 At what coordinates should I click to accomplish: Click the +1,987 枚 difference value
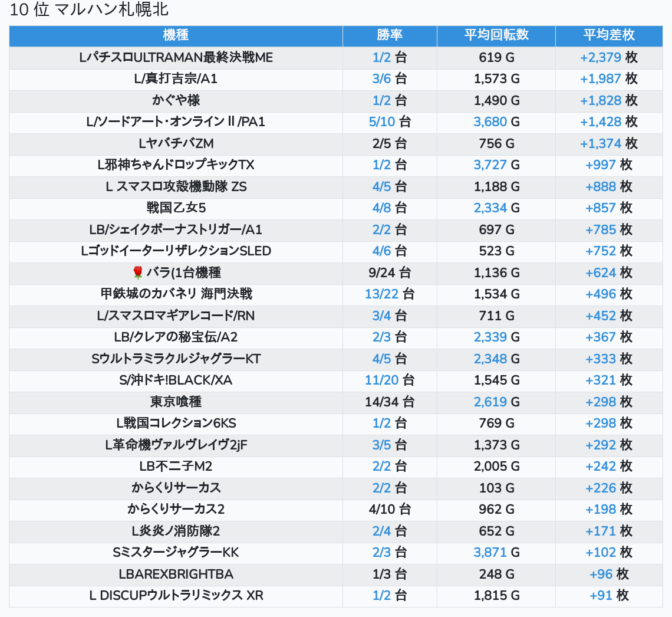click(609, 79)
